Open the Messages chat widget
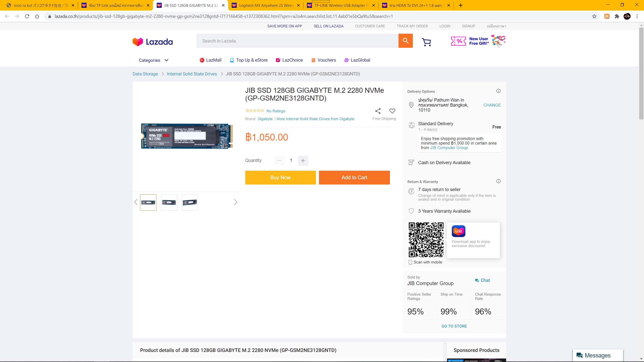Image resolution: width=644 pixels, height=362 pixels. 598,355
